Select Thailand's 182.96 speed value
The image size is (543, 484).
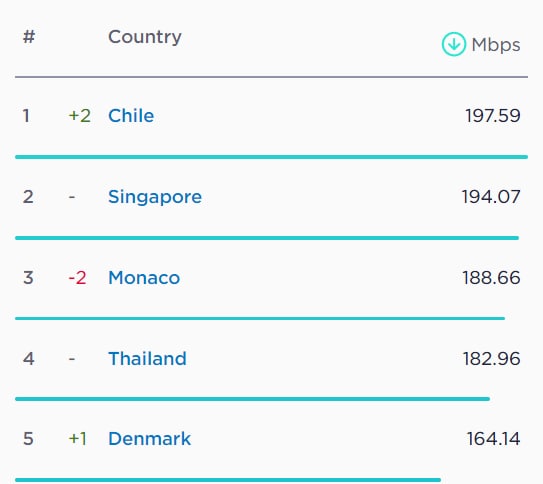tap(492, 358)
